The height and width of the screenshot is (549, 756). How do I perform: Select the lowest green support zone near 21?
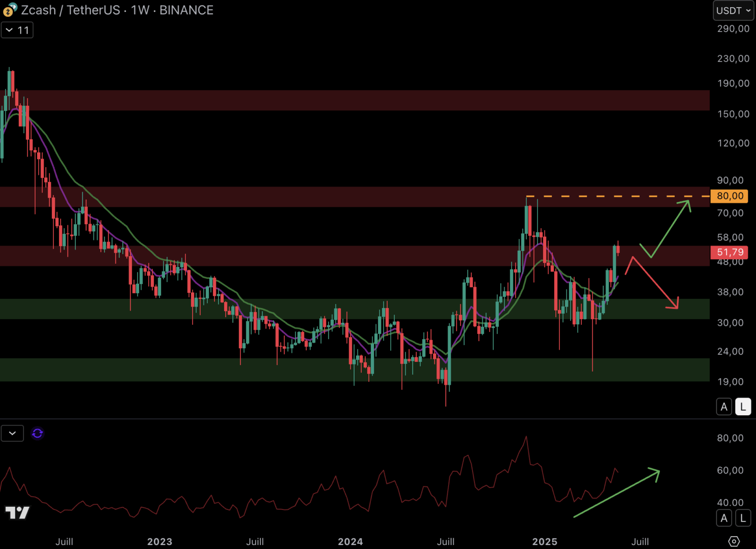(x=355, y=370)
